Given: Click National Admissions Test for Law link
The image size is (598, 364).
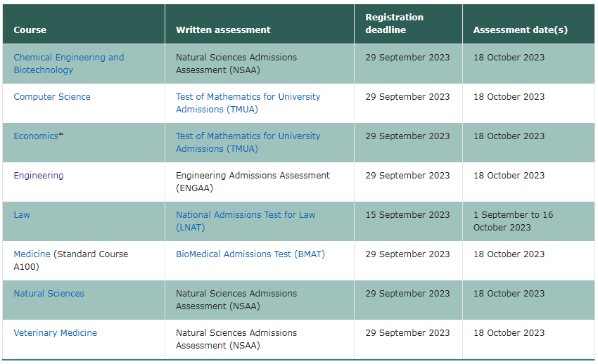Looking at the screenshot, I should [246, 215].
